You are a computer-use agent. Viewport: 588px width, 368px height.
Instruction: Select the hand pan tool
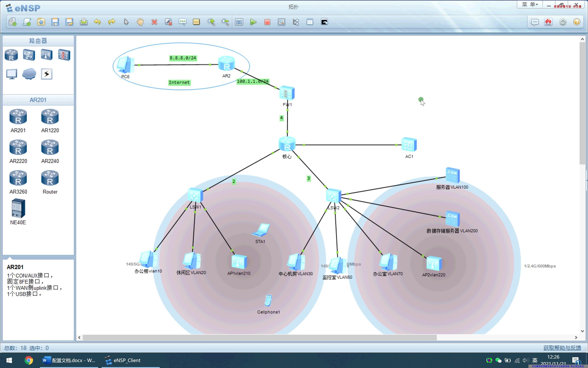coord(140,22)
